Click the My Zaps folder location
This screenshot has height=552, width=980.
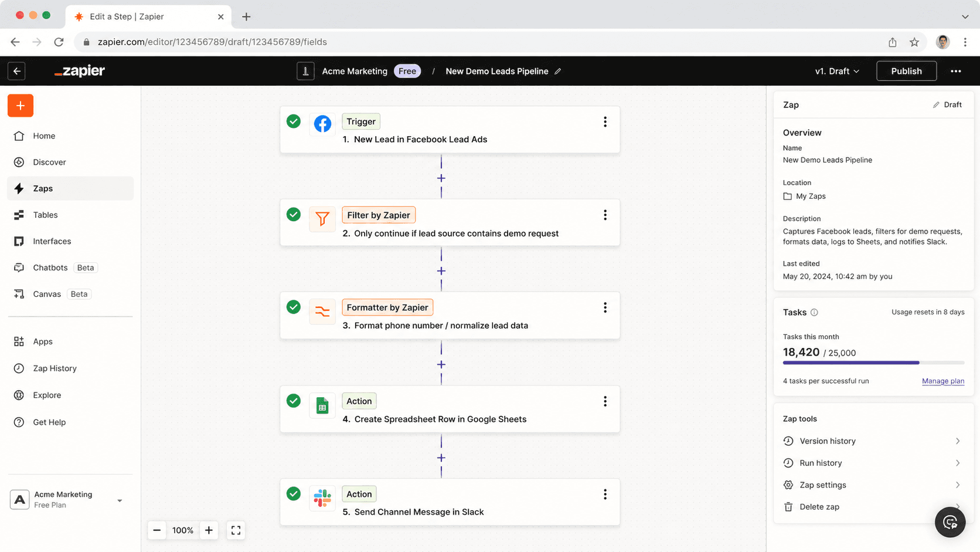point(804,196)
